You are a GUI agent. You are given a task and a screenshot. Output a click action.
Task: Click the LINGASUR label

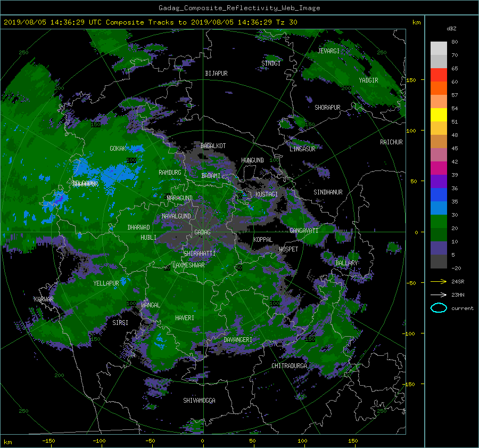point(302,149)
